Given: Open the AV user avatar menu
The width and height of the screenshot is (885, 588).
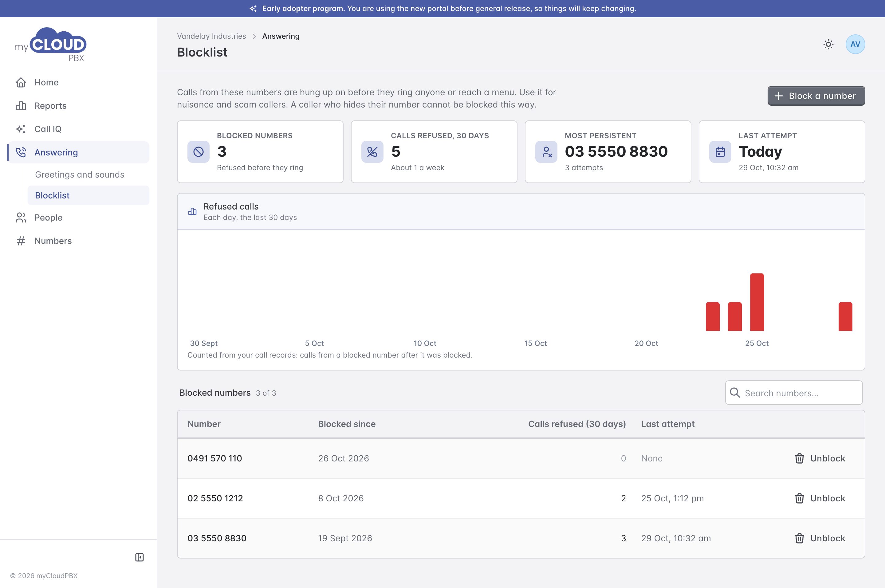Looking at the screenshot, I should (855, 44).
